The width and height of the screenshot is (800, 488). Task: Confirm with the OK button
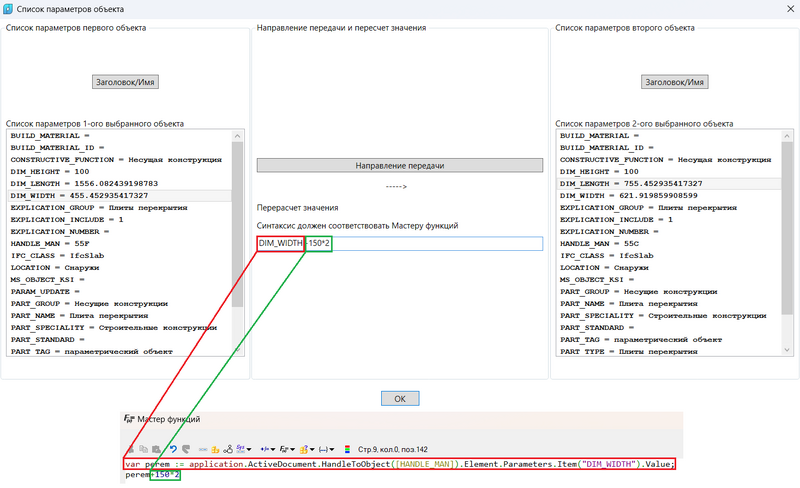click(400, 399)
